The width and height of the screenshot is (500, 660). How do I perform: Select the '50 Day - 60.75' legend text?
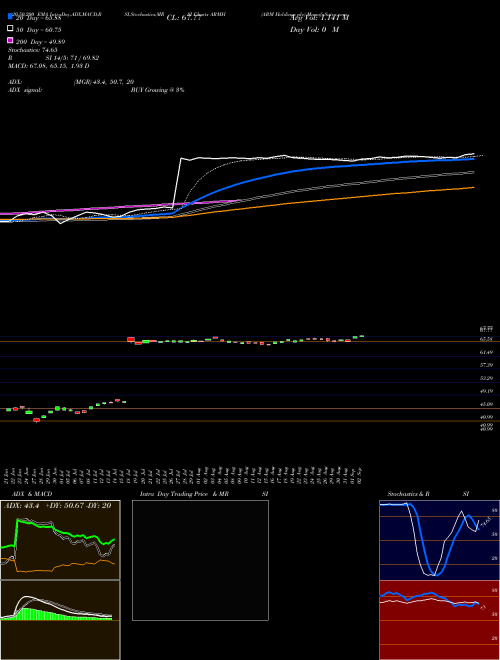pos(39,30)
